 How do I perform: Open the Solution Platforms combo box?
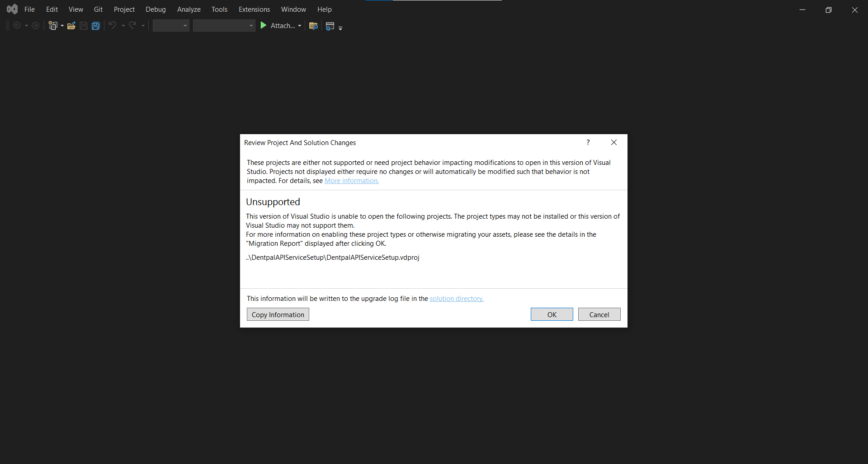pos(224,26)
